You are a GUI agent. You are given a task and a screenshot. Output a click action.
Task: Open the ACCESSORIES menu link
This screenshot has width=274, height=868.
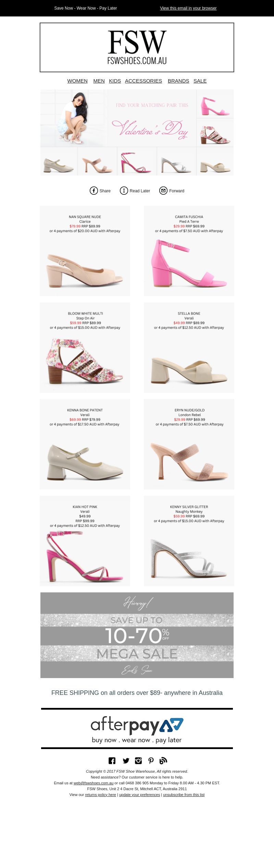tap(144, 81)
